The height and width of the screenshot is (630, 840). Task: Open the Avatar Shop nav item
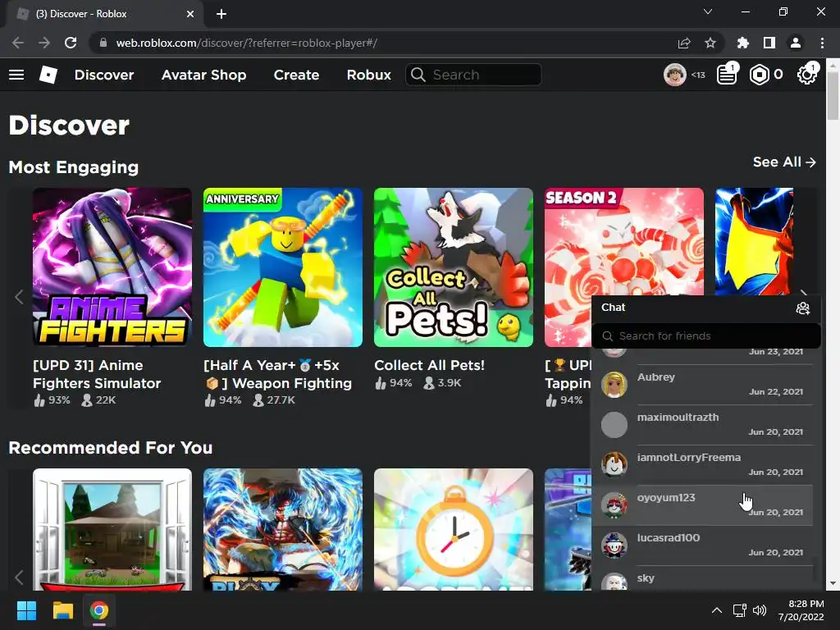coord(203,75)
